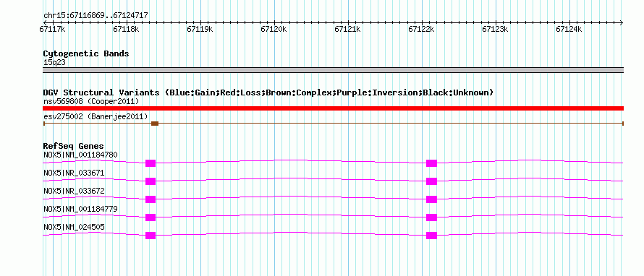This screenshot has width=644, height=276.
Task: Click the gray 15q23 cytogenetic band bar
Action: pyautogui.click(x=333, y=70)
